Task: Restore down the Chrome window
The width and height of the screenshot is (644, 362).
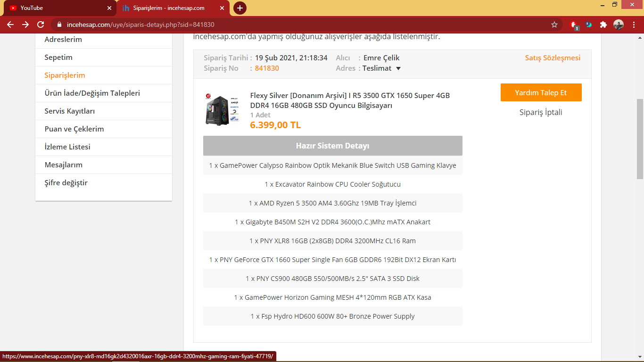Action: pyautogui.click(x=614, y=4)
